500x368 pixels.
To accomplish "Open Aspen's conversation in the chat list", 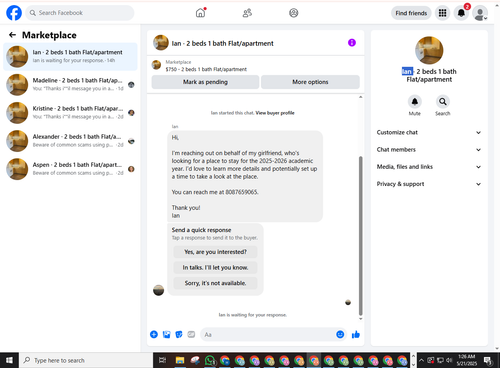I will 70,169.
